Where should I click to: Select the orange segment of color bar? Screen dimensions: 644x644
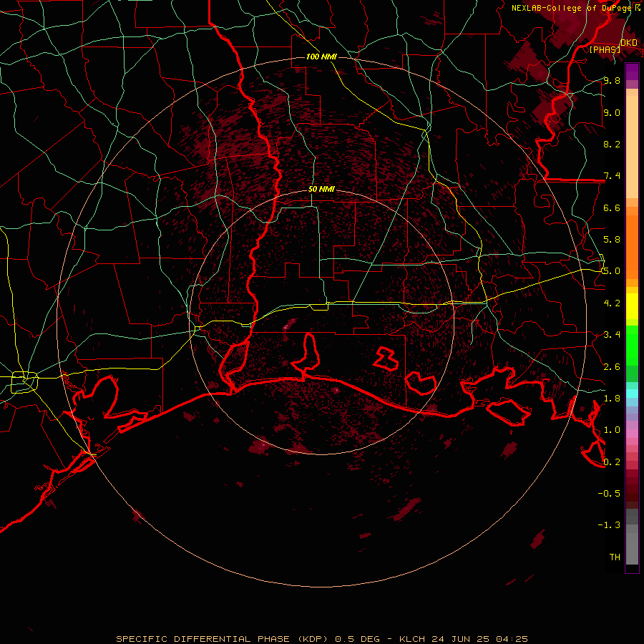[632, 246]
